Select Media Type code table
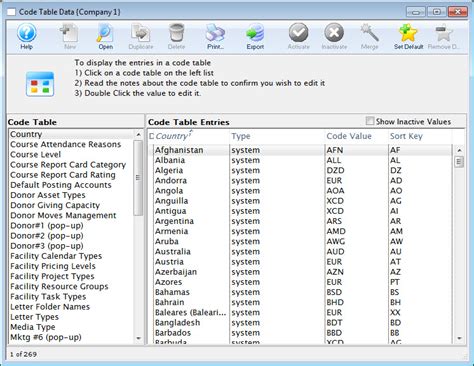Screen dimensions: 474x366 click(x=71, y=327)
